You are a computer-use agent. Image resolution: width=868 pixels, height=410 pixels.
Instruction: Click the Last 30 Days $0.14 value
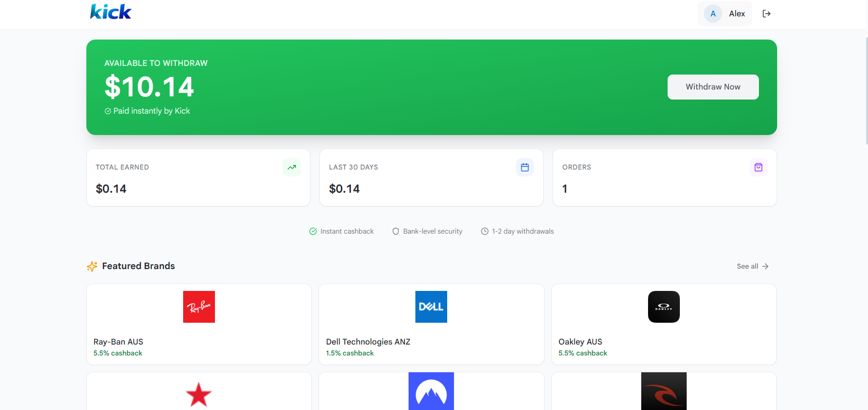pyautogui.click(x=344, y=189)
